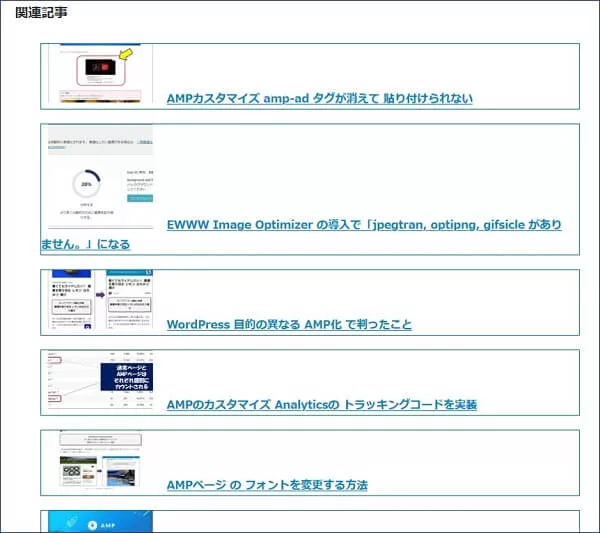Viewport: 600px width, 533px height.
Task: Open the 'AMPのカスタマイズ Analyticsの トラッキングコード' link
Action: coord(322,404)
